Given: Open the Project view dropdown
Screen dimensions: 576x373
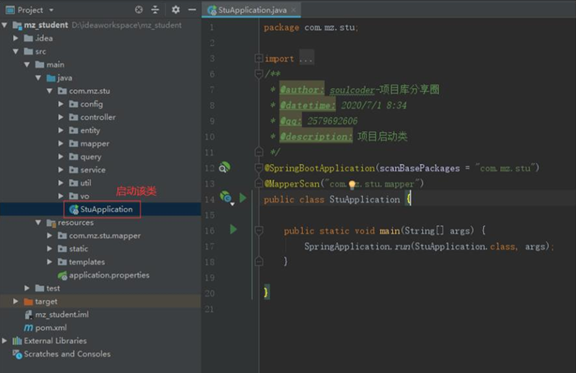Looking at the screenshot, I should (51, 10).
